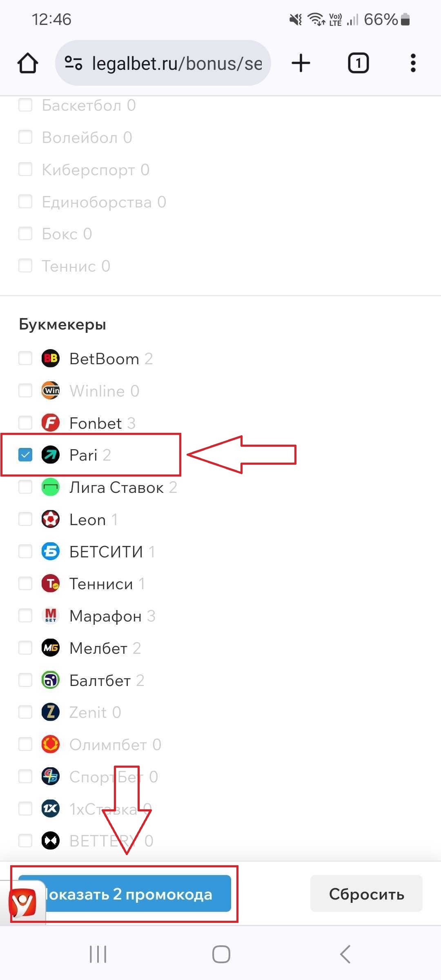441x980 pixels.
Task: Tap the Лига Ставок logo icon
Action: click(x=51, y=487)
